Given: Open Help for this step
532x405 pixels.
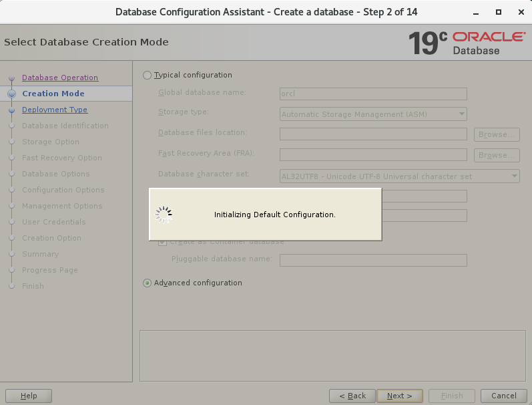Looking at the screenshot, I should pos(29,396).
